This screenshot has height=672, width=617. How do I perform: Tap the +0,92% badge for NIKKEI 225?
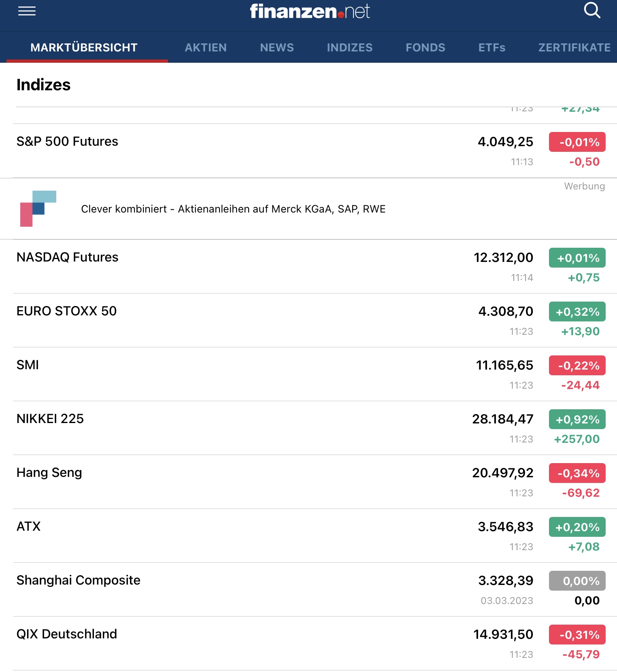click(x=577, y=419)
